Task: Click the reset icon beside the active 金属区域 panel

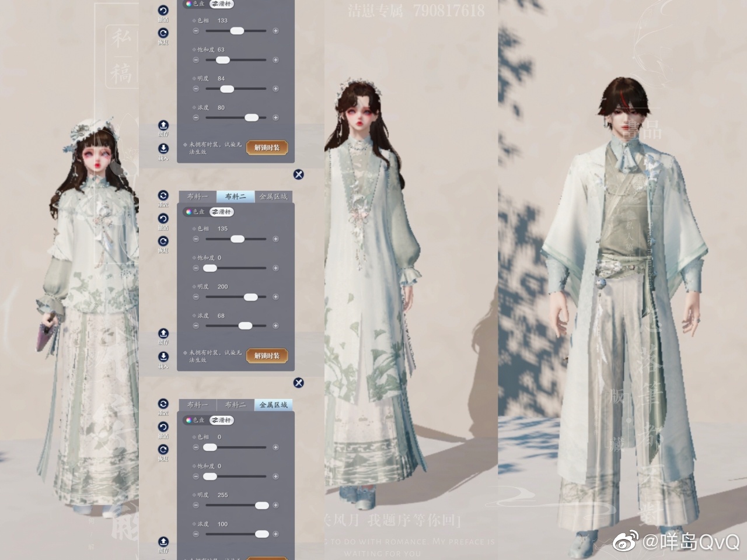Action: [163, 404]
